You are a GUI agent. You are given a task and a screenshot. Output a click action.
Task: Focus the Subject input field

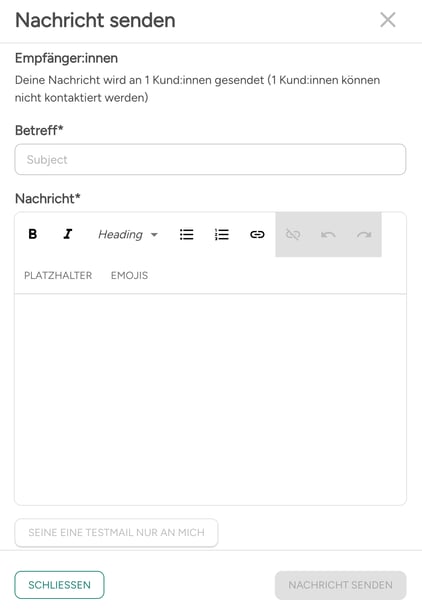click(210, 160)
